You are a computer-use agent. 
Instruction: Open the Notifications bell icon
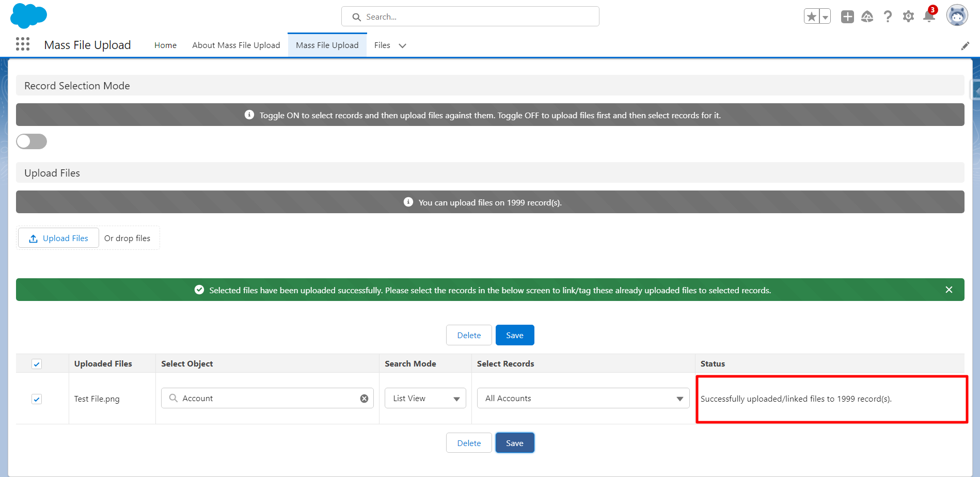point(929,15)
